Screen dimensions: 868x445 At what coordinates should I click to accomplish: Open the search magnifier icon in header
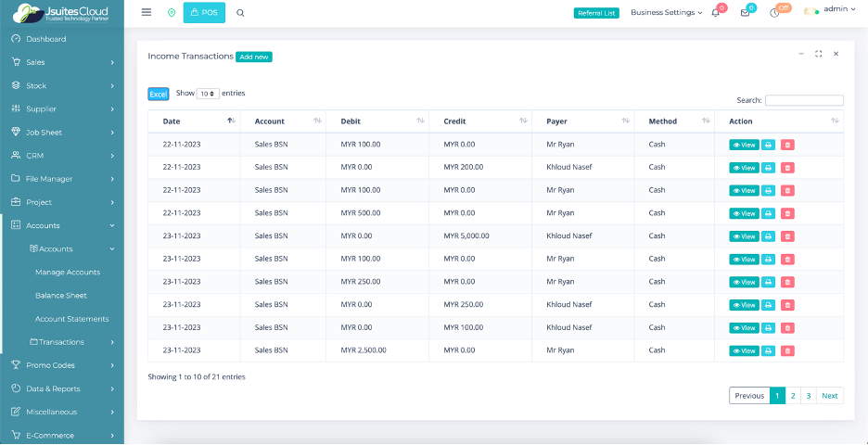click(240, 13)
